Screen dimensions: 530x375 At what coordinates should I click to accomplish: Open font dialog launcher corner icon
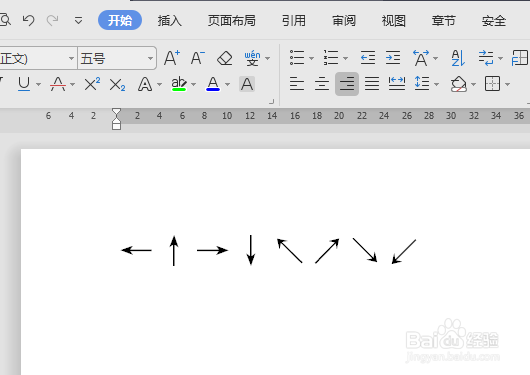click(x=271, y=101)
